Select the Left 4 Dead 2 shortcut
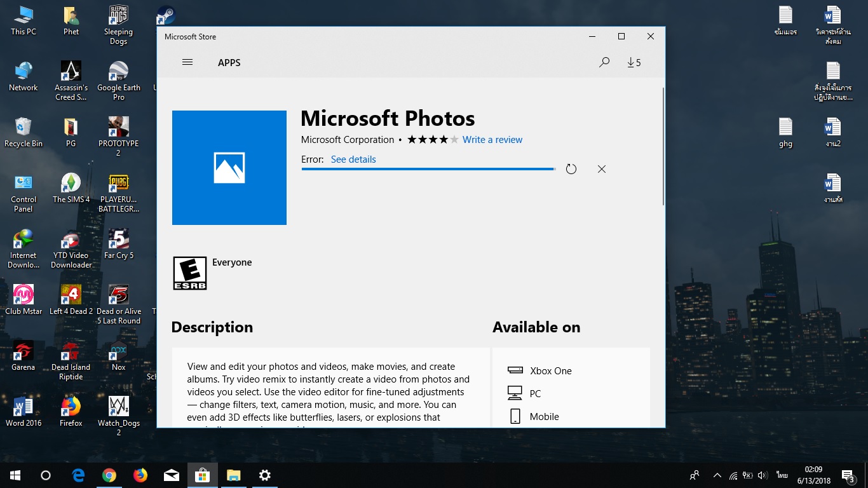 click(x=71, y=300)
